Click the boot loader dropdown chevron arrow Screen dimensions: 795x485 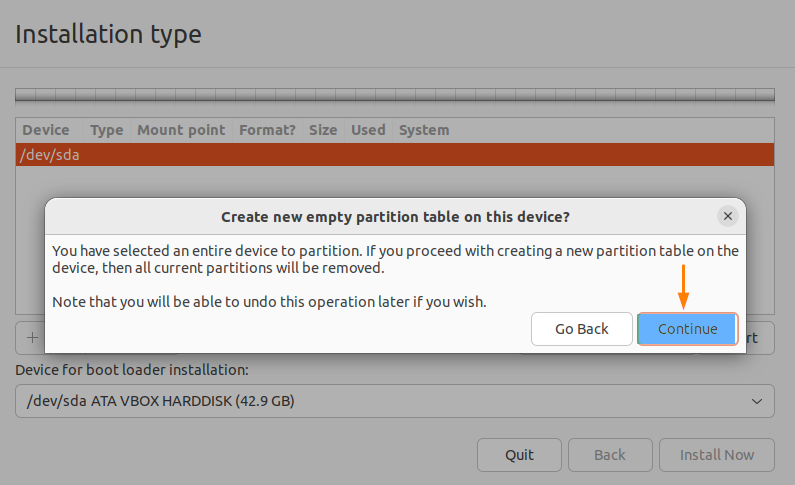coord(756,402)
